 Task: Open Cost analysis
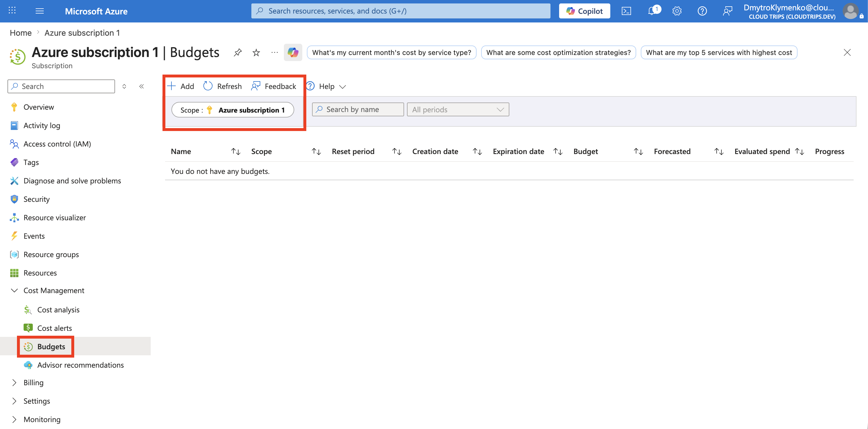click(x=58, y=310)
